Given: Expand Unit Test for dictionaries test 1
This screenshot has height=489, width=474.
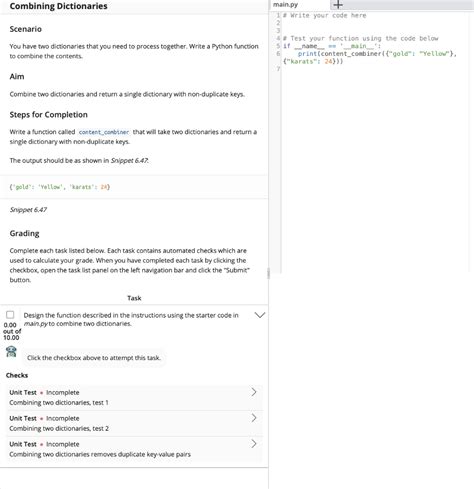Looking at the screenshot, I should pyautogui.click(x=134, y=397).
